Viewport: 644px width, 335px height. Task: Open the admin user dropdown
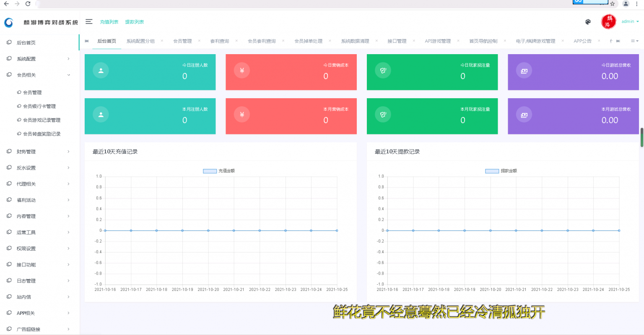pyautogui.click(x=630, y=22)
